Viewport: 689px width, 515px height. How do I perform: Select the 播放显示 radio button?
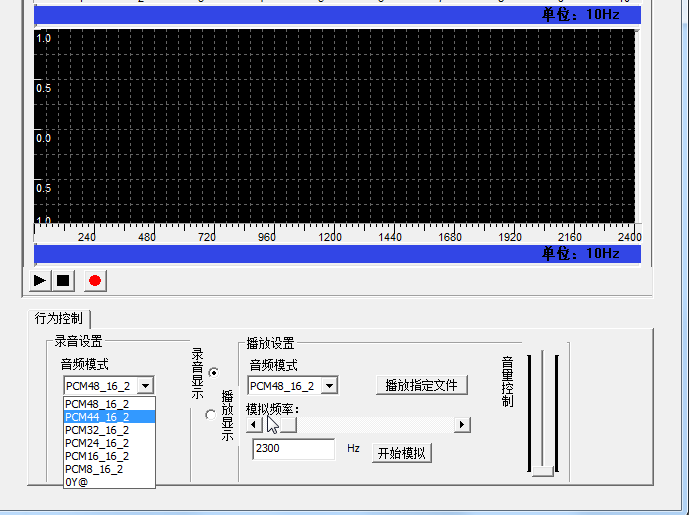point(210,414)
